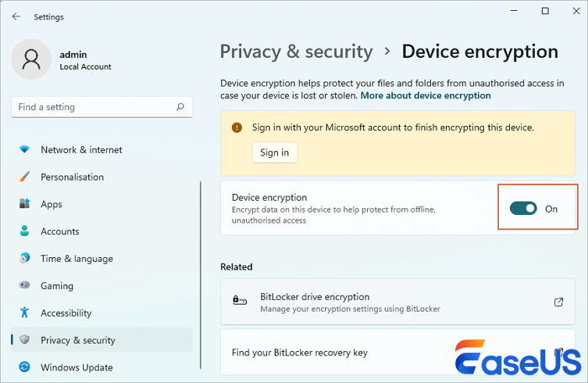Click the admin profile avatar

(31, 60)
